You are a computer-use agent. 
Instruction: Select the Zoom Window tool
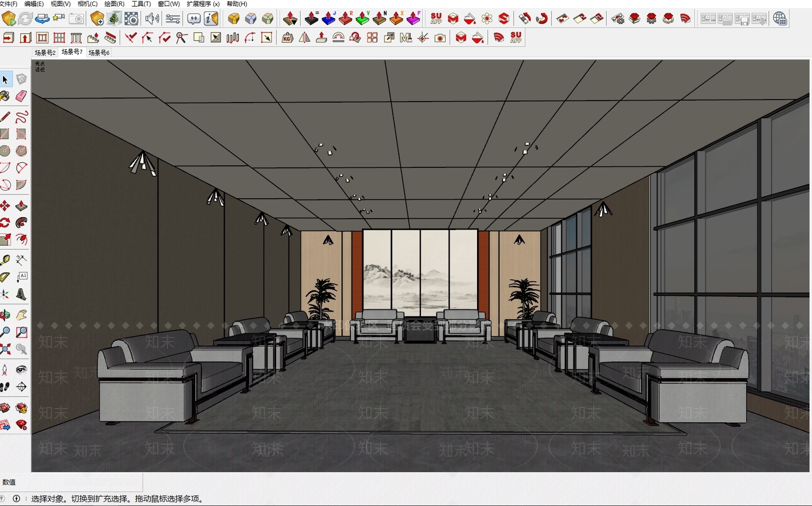21,332
